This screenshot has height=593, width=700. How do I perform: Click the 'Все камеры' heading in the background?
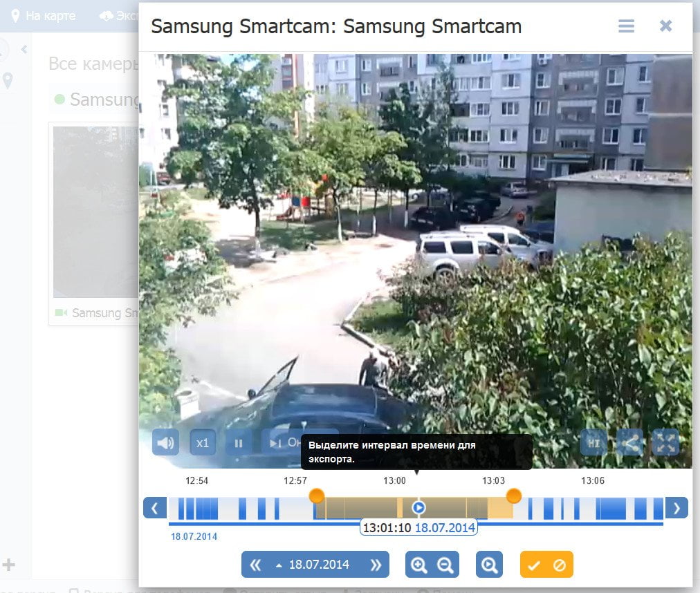[x=94, y=64]
